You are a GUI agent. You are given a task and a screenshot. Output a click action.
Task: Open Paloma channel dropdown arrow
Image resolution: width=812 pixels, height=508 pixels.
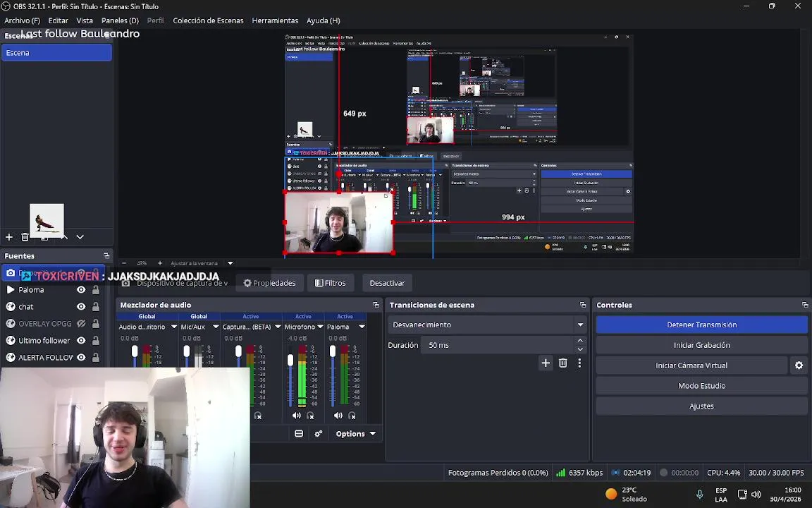click(x=362, y=327)
